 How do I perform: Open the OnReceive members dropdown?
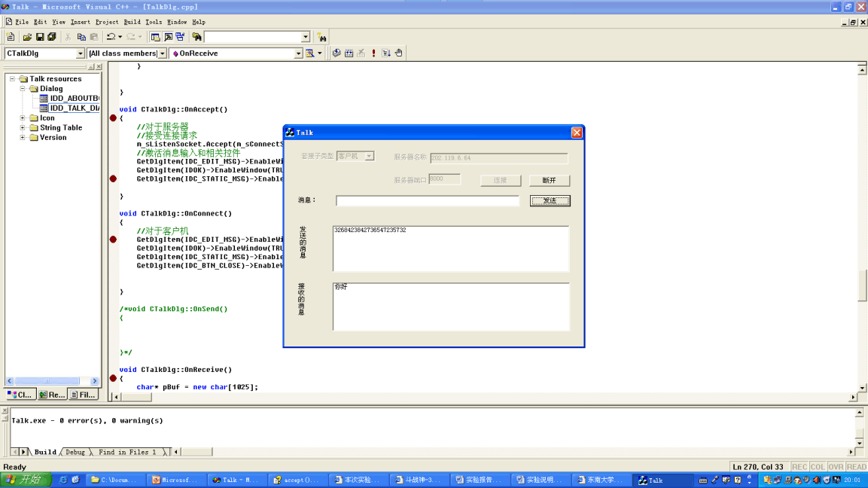298,53
